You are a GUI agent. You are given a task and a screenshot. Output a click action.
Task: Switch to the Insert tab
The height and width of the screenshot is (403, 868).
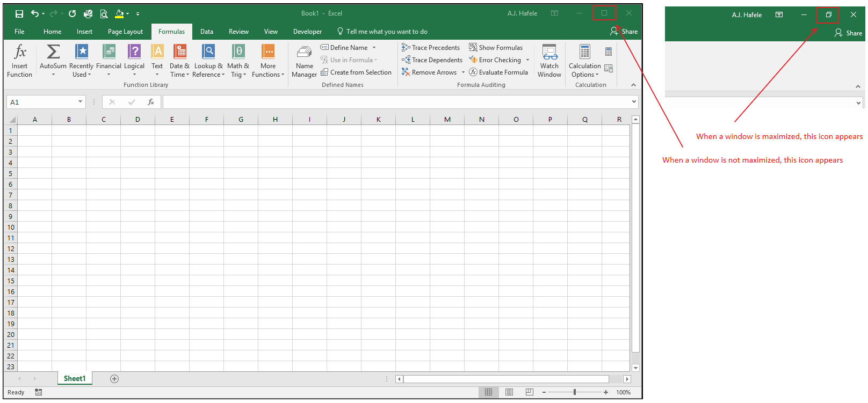pyautogui.click(x=84, y=32)
